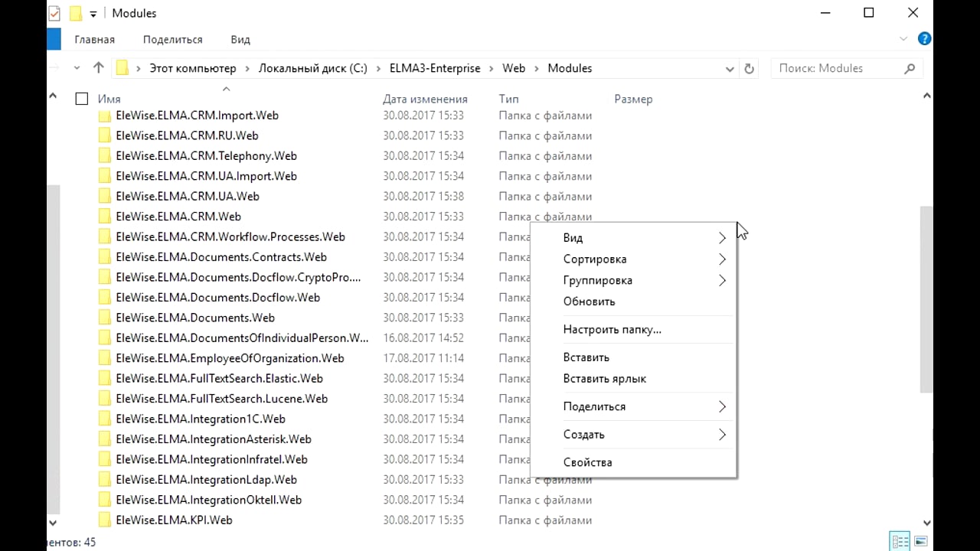The width and height of the screenshot is (980, 551).
Task: Navigate to Локальный диск (C:) breadcrumb
Action: click(312, 68)
